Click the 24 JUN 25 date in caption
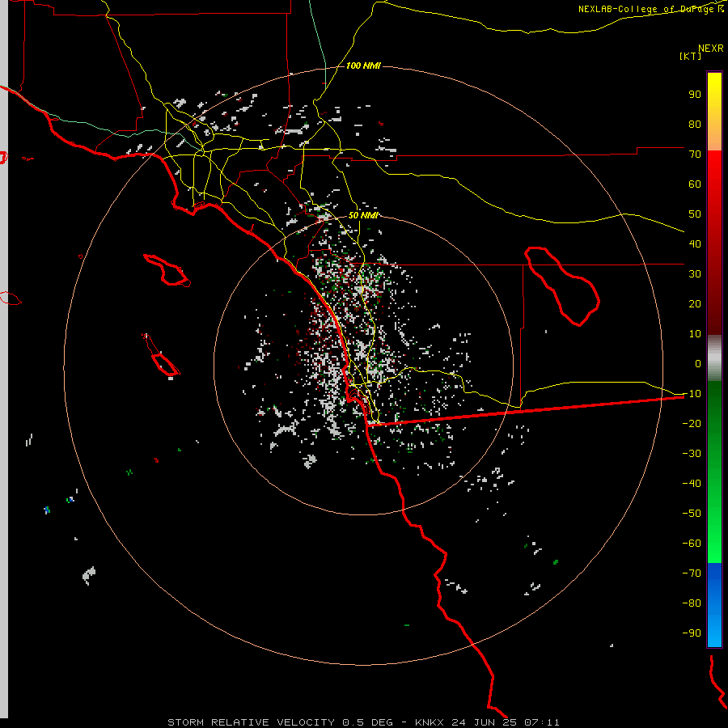Image resolution: width=728 pixels, height=728 pixels. tap(485, 722)
